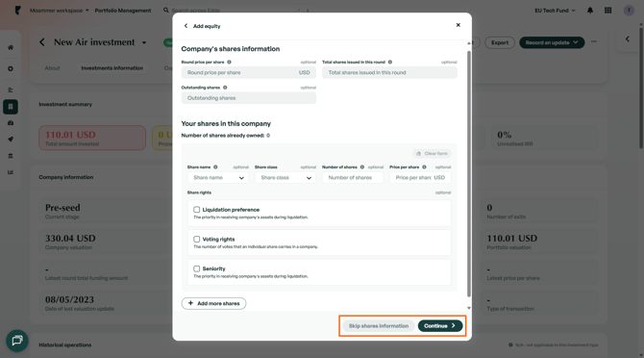Click the Continue button

(440, 326)
